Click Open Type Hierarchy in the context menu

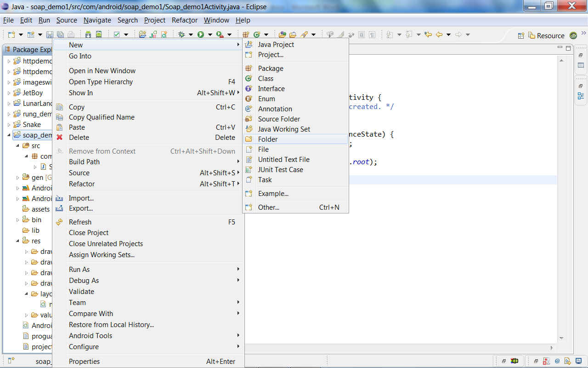[148, 82]
